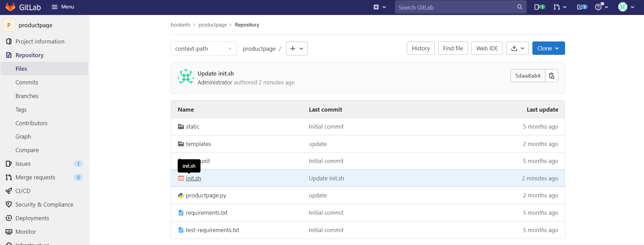Select Files in sidebar
The image size is (644, 245).
[x=44, y=69]
